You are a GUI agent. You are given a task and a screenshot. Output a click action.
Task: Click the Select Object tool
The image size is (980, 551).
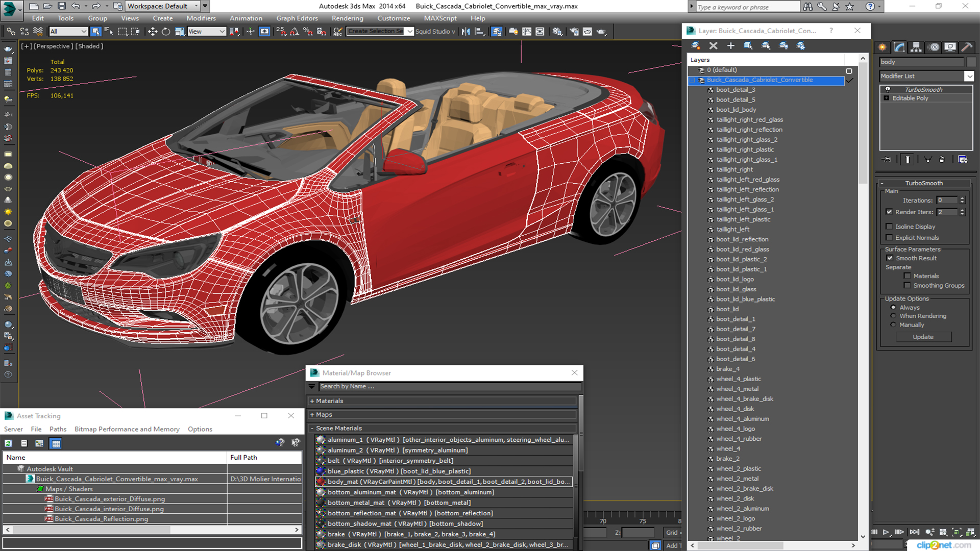click(x=95, y=32)
